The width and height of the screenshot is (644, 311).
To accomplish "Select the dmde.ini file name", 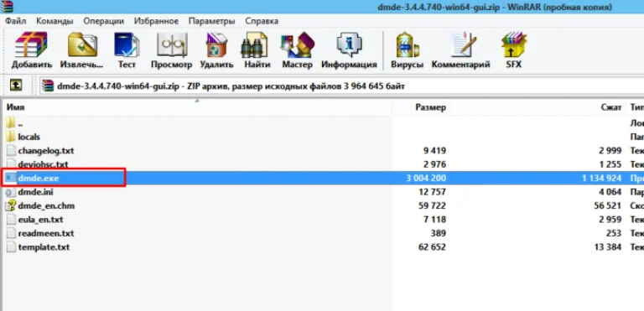I will 35,192.
